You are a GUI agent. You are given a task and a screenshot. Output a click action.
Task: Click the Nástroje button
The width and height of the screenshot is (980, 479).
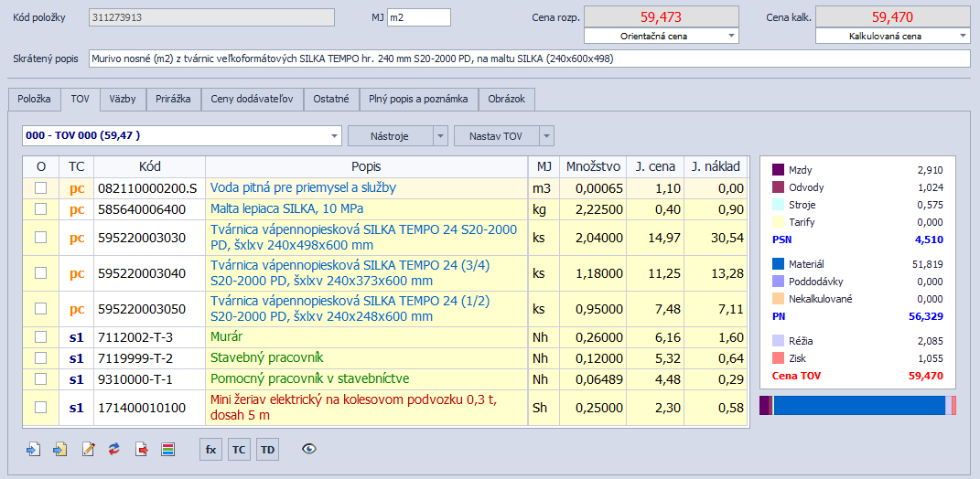pos(389,135)
